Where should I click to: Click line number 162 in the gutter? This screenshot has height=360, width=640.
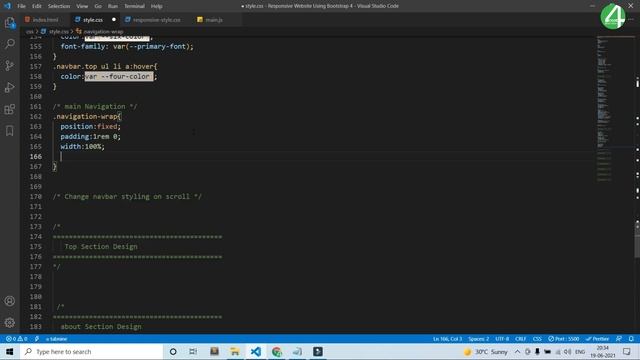click(36, 116)
